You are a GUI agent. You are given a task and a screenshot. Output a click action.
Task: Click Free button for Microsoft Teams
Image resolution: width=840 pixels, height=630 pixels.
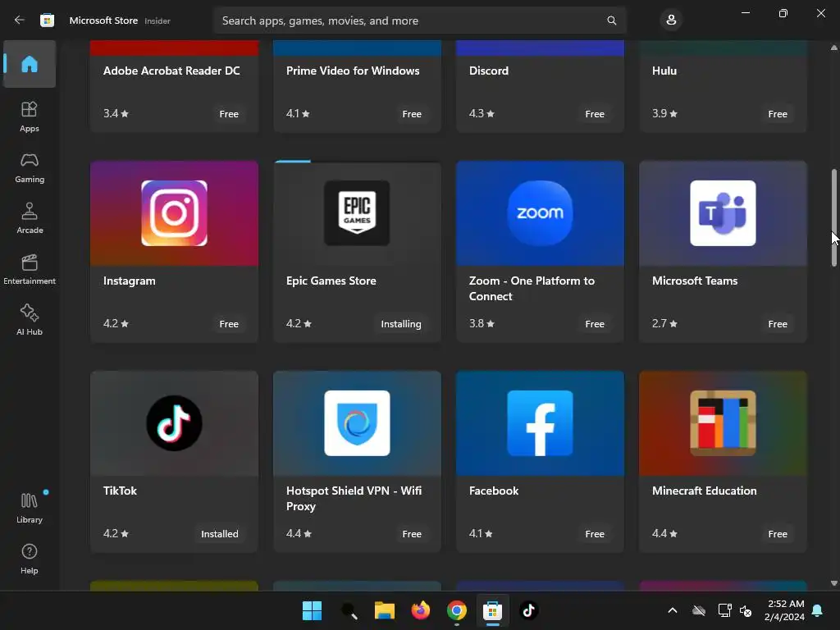tap(778, 323)
